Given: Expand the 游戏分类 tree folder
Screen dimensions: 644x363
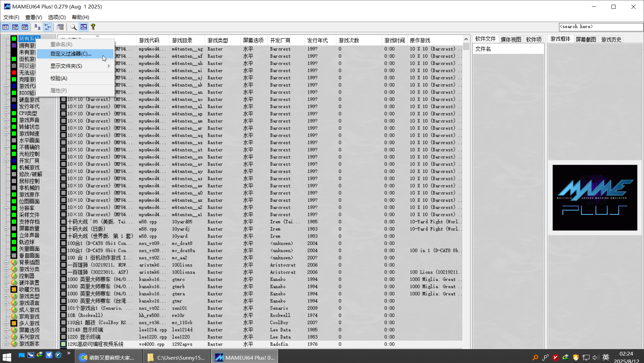Looking at the screenshot, I should click(6, 269).
